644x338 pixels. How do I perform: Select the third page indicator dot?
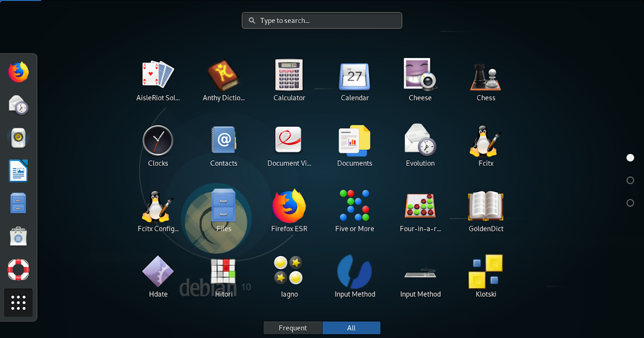click(630, 203)
